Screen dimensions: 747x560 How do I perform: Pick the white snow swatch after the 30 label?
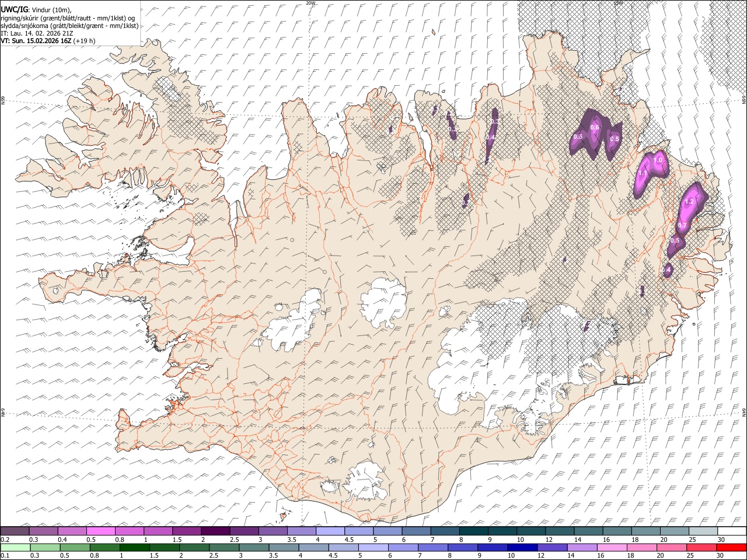tap(732, 531)
